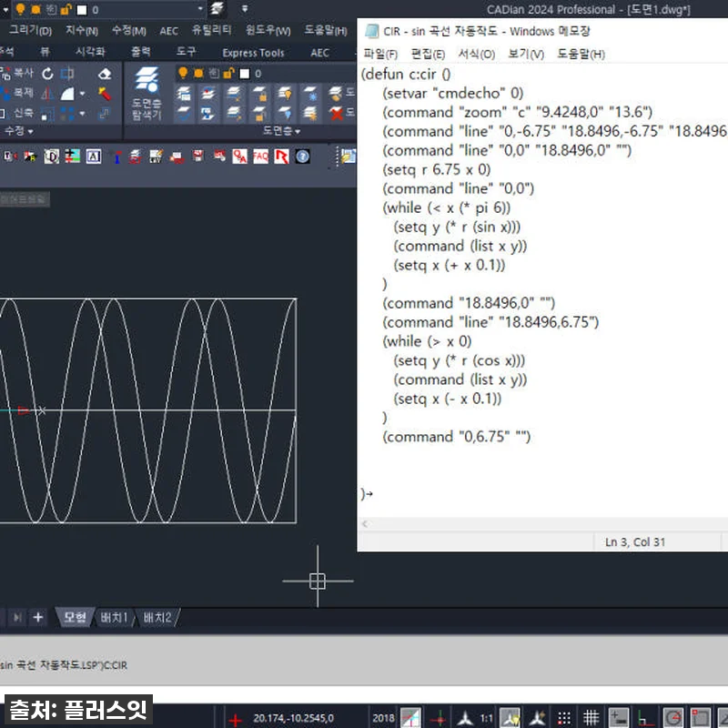Click the boxed A text toolbar icon
728x728 pixels.
[x=94, y=157]
